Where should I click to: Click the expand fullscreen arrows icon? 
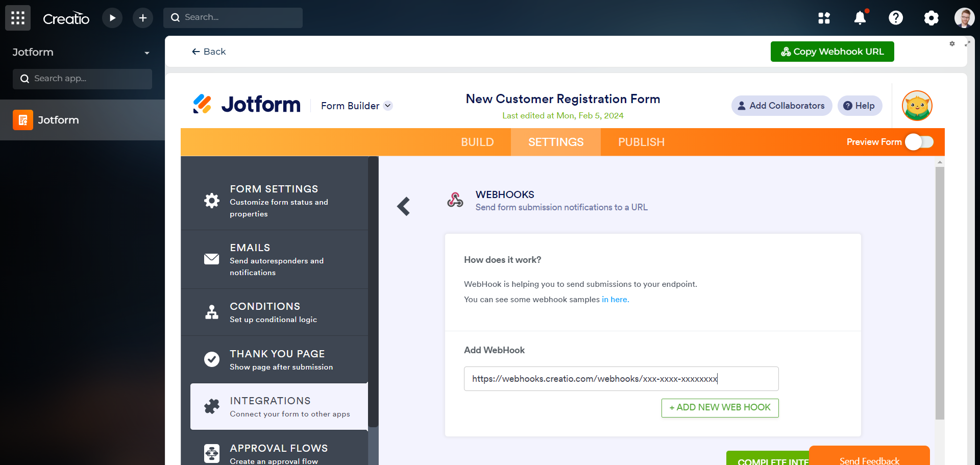coord(967,44)
